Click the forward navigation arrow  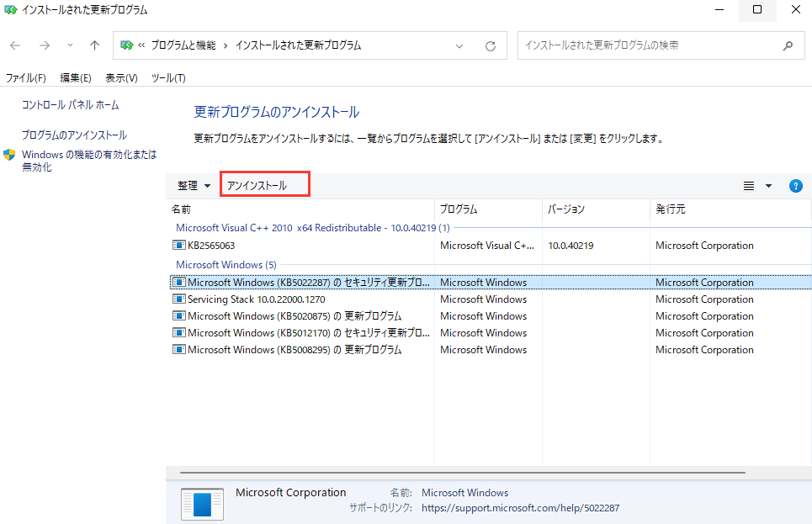[x=44, y=45]
